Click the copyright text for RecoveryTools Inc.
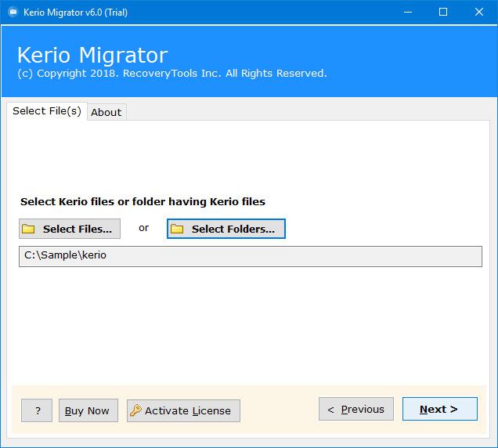Viewport: 498px width, 448px height. [x=172, y=74]
